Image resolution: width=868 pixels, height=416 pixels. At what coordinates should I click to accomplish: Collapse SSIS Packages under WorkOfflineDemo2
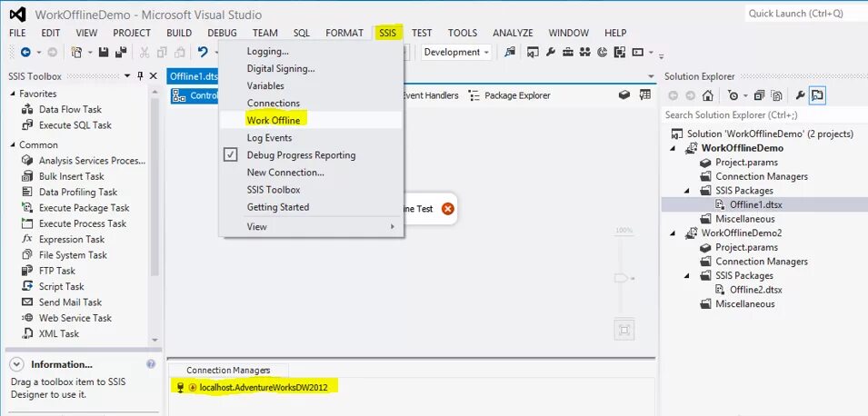pos(687,275)
